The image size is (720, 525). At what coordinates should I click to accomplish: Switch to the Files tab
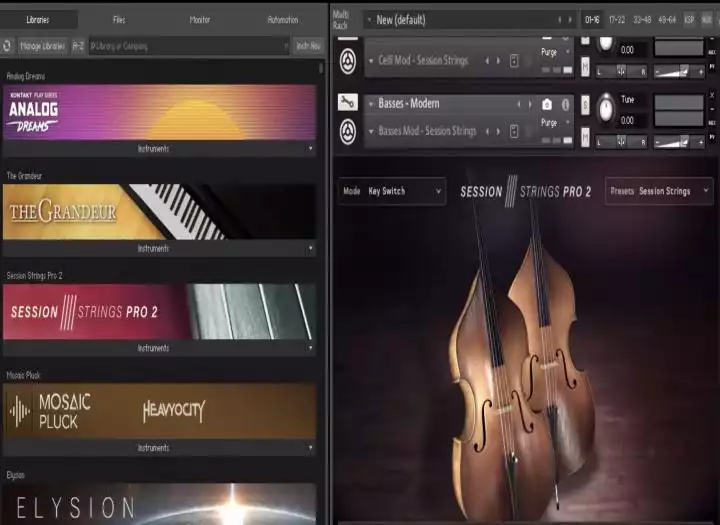tap(119, 20)
